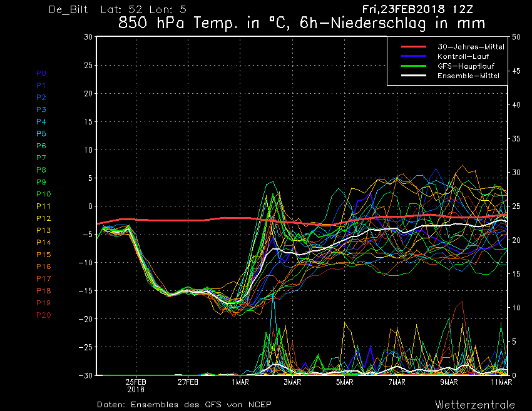Image resolution: width=532 pixels, height=411 pixels.
Task: Click the P11 ensemble member label
Action: pyautogui.click(x=43, y=206)
